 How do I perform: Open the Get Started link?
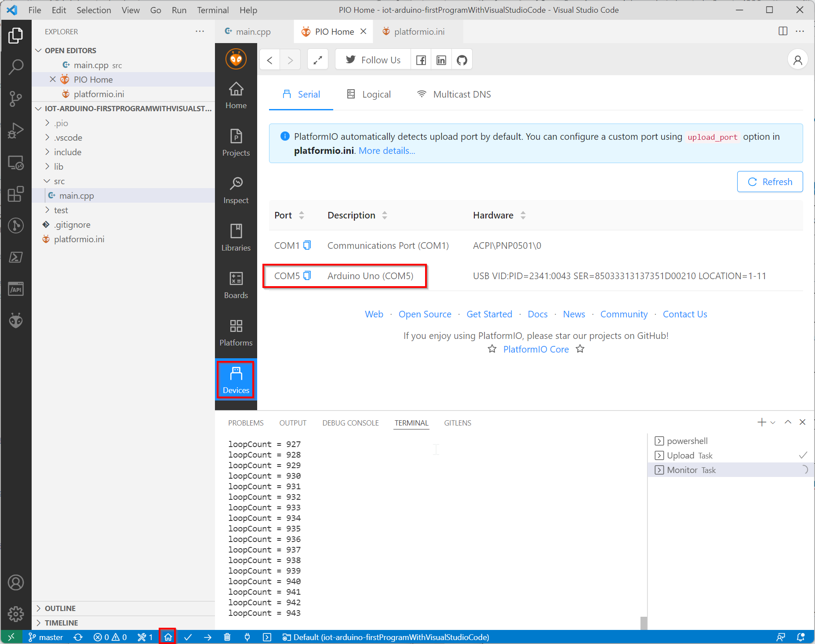tap(489, 314)
